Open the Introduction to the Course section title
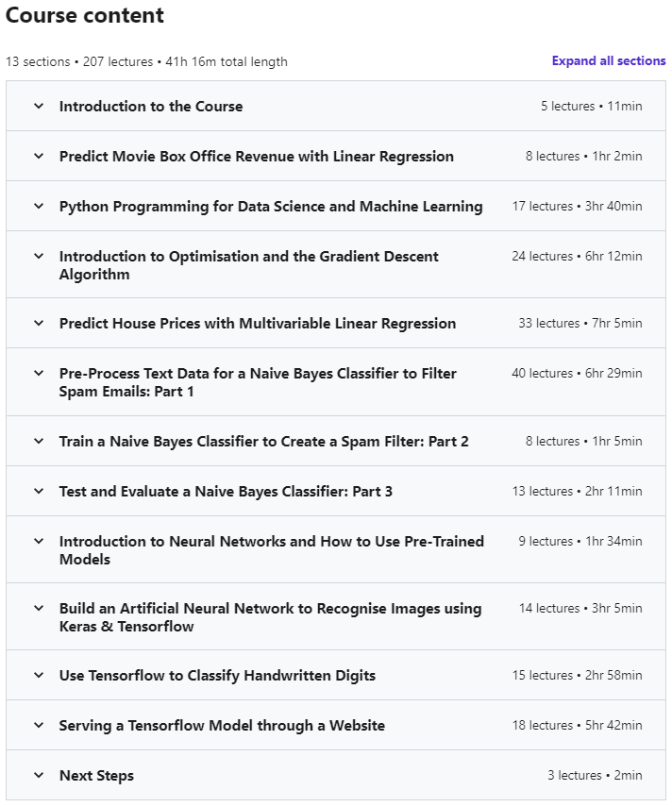Image resolution: width=672 pixels, height=807 pixels. pos(151,107)
